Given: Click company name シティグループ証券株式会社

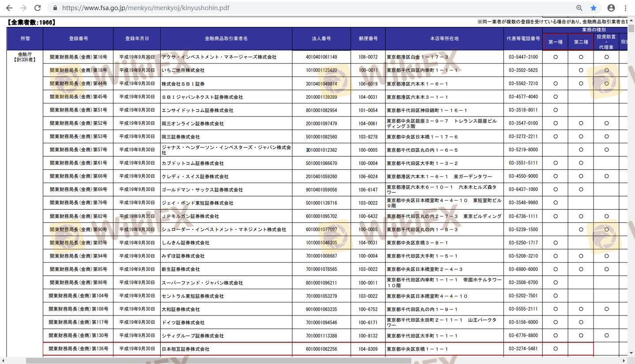Looking at the screenshot, I should click(x=192, y=336).
